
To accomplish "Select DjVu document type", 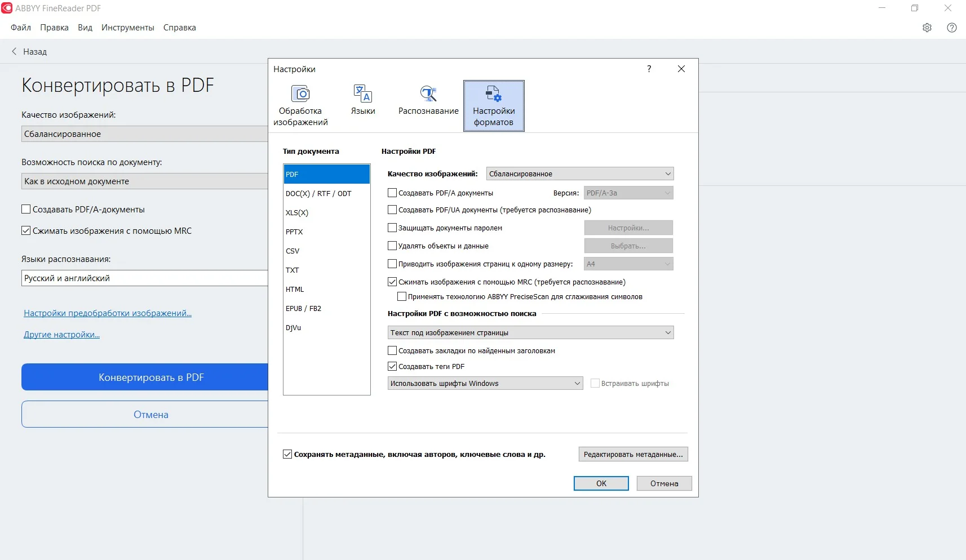I will (327, 327).
